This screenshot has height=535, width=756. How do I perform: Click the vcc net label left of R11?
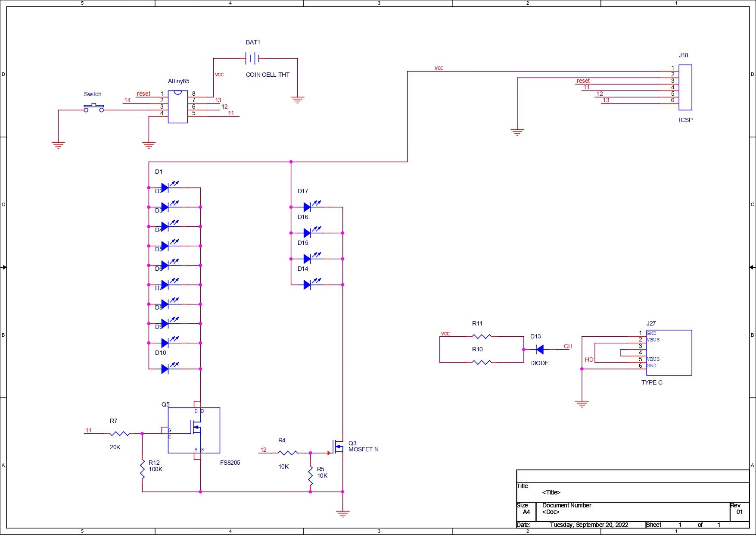(445, 333)
